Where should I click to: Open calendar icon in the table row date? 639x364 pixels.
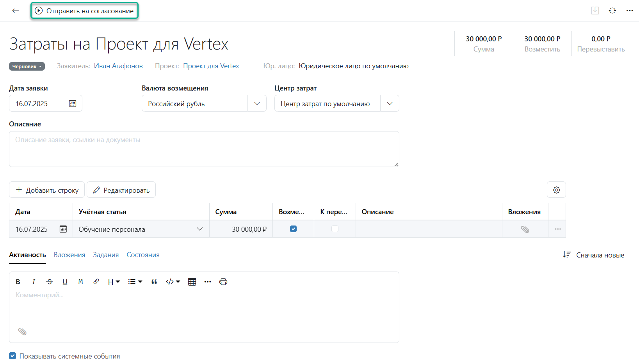[63, 229]
